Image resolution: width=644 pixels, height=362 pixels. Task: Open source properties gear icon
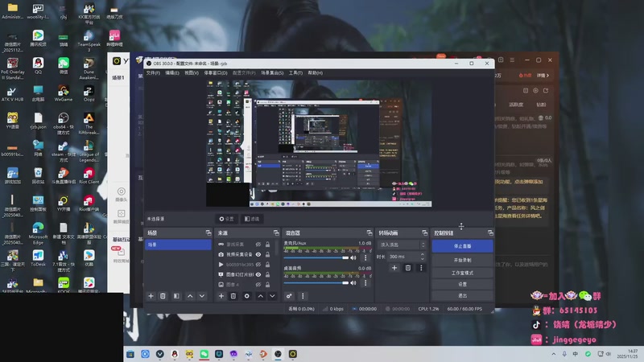(246, 296)
